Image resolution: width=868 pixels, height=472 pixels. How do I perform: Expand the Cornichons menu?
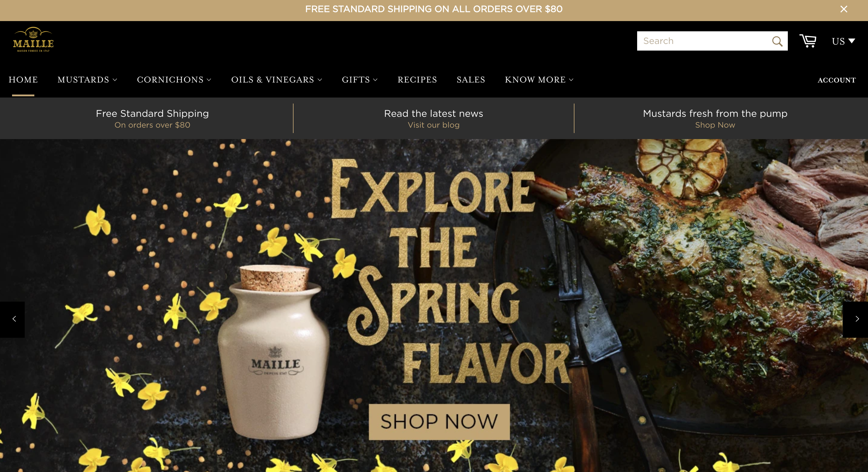tap(174, 80)
